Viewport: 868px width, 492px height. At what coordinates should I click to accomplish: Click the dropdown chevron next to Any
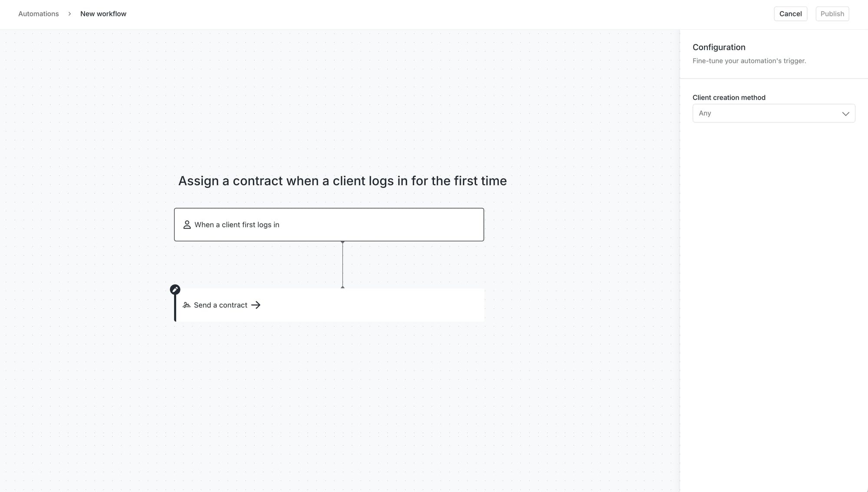[845, 113]
